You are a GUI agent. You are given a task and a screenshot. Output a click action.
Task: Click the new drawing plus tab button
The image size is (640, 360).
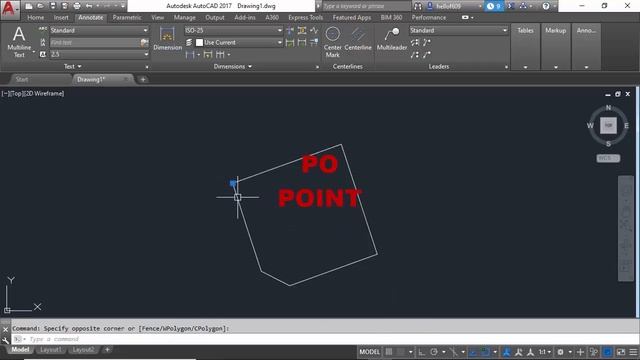coord(143,80)
